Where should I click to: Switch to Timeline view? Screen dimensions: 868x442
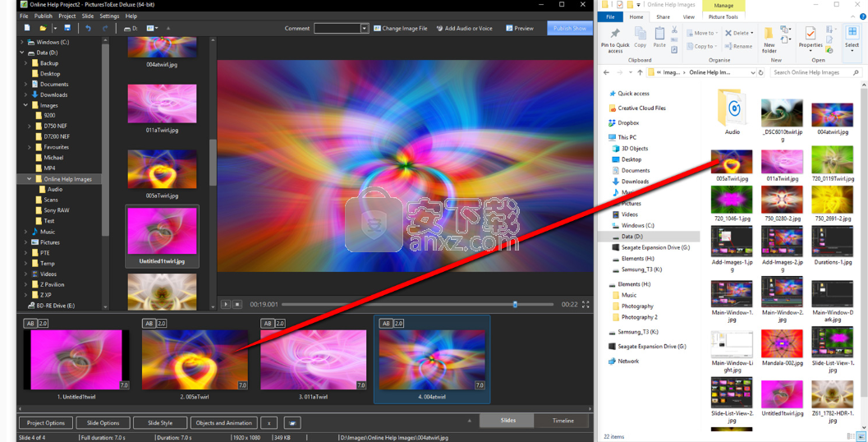[x=563, y=421]
